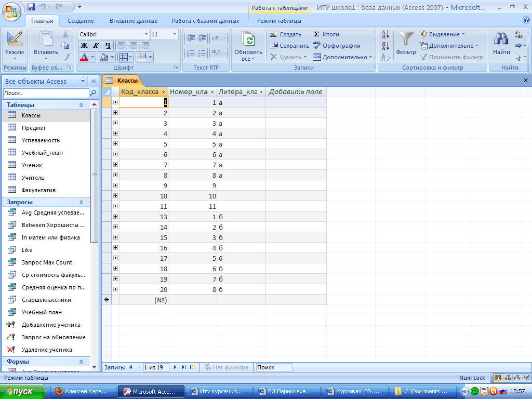The width and height of the screenshot is (532, 399).
Task: Click the alternate row color icon
Action: pyautogui.click(x=142, y=57)
